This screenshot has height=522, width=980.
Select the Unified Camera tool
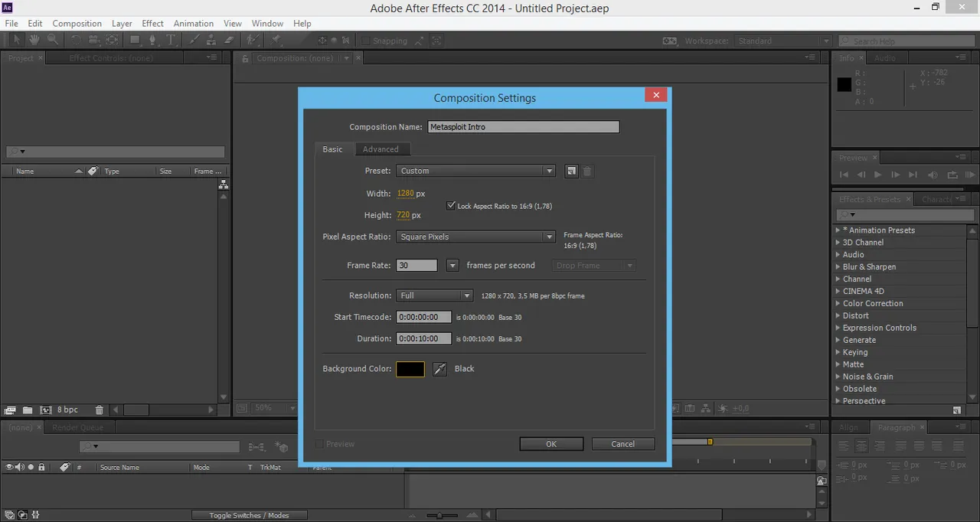pyautogui.click(x=94, y=40)
